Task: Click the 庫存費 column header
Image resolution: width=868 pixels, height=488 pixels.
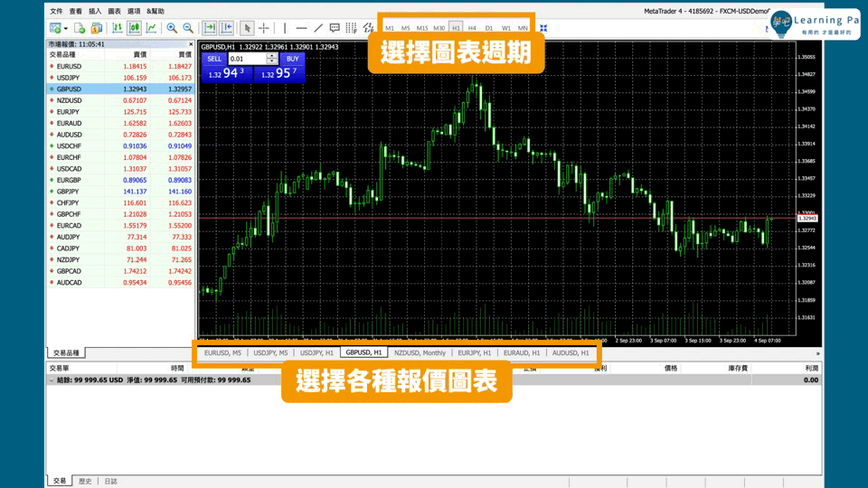Action: coord(738,368)
